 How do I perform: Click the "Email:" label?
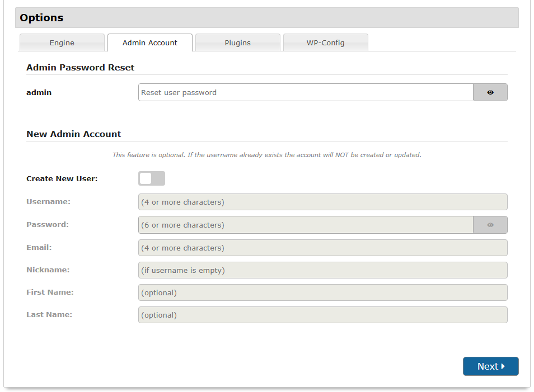tap(39, 247)
